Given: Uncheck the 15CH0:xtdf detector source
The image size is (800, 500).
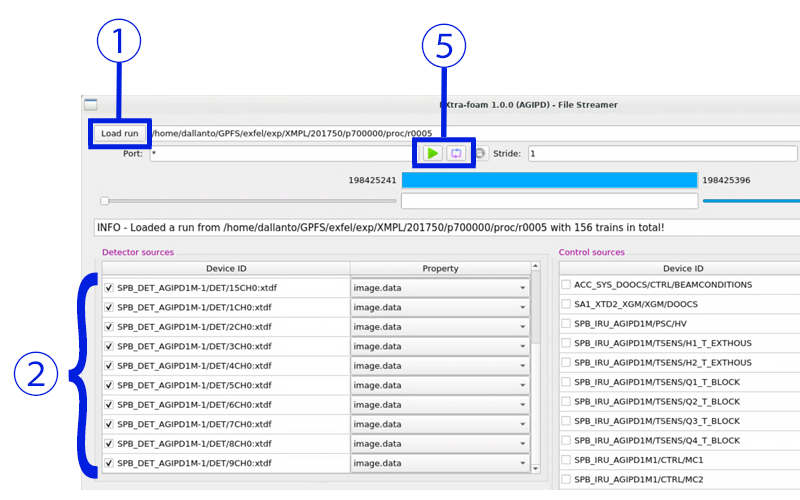Looking at the screenshot, I should tap(109, 288).
